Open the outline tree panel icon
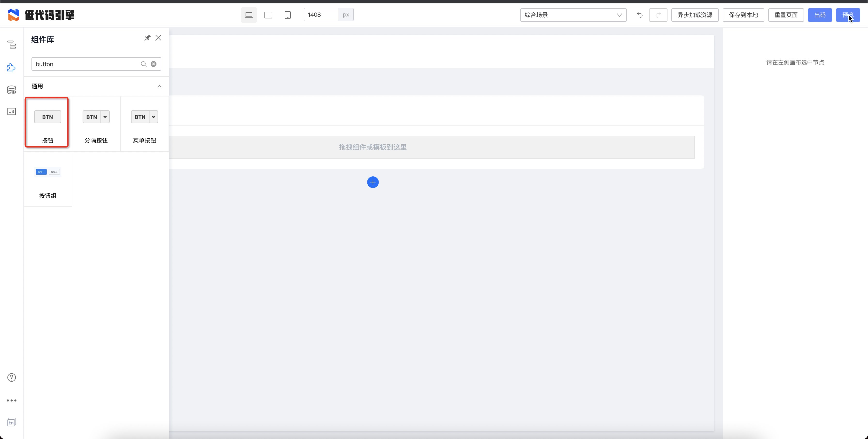This screenshot has width=868, height=439. coord(11,45)
